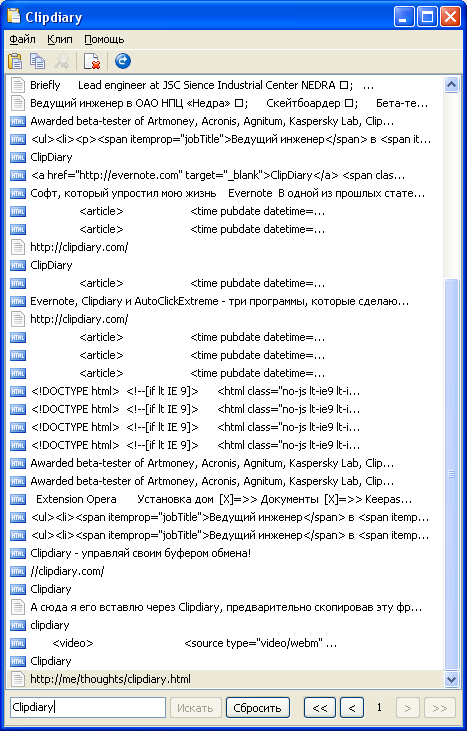The width and height of the screenshot is (468, 731).
Task: Open the Помощь menu
Action: 104,39
